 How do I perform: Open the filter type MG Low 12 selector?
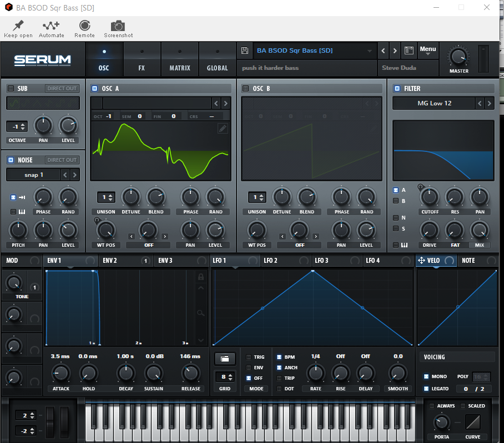pos(434,103)
